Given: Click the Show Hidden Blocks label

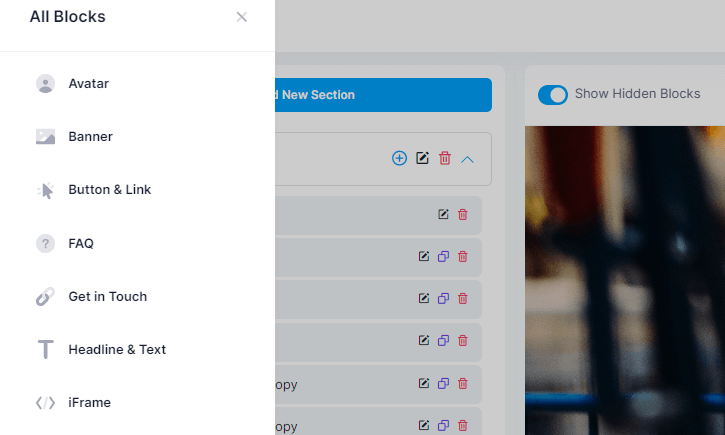Looking at the screenshot, I should pyautogui.click(x=637, y=94).
